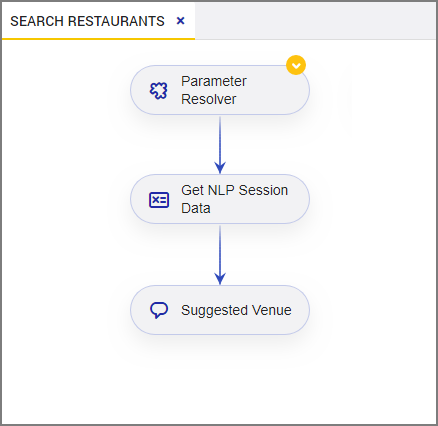The image size is (438, 426).
Task: Select the Get NLP Session Data node text
Action: click(234, 199)
